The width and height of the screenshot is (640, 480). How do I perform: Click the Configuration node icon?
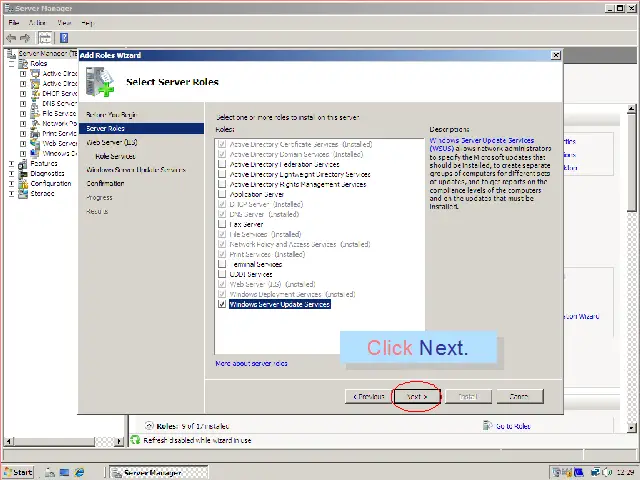[x=23, y=184]
